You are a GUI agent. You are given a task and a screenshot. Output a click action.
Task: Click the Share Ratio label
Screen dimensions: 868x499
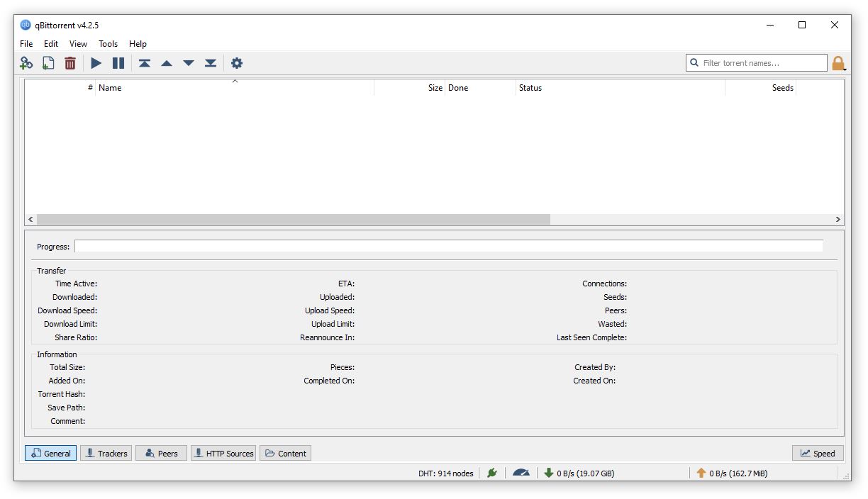[76, 337]
